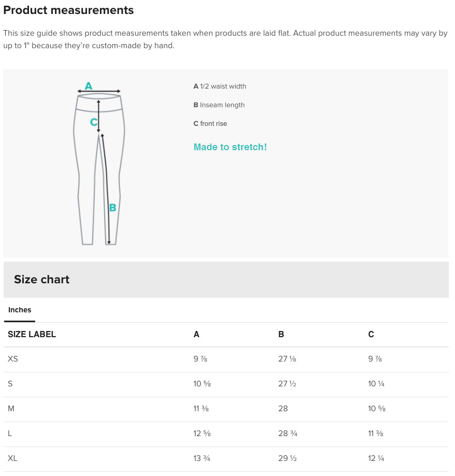Viewport: 455px width, 476px height.
Task: Click the SIZE LABEL column header
Action: [x=32, y=335]
